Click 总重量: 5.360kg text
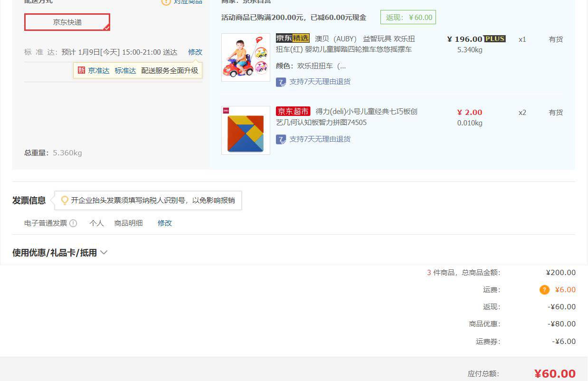Image resolution: width=588 pixels, height=381 pixels. click(x=53, y=153)
